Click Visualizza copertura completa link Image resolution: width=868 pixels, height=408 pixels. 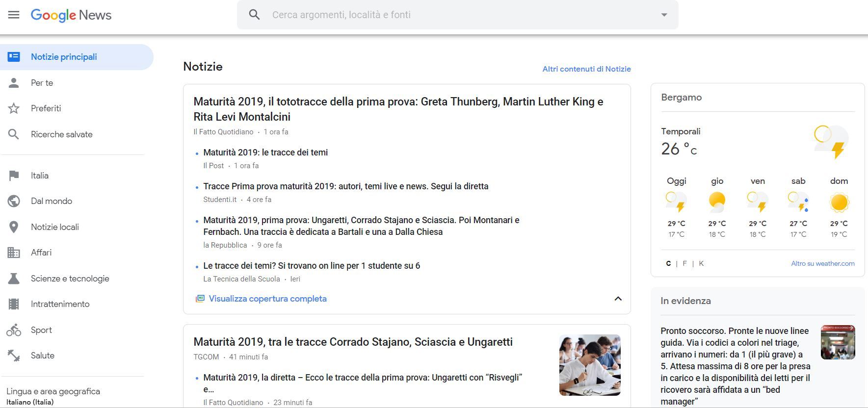click(x=267, y=299)
